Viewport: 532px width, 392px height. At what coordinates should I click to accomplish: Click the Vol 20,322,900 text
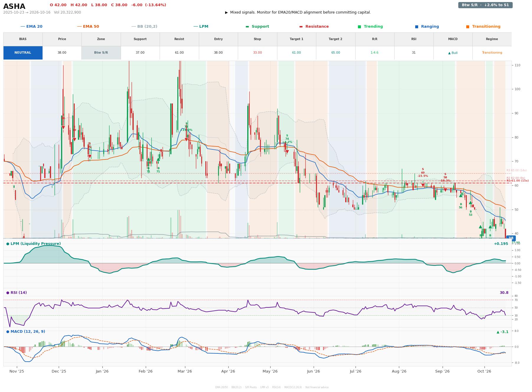(x=68, y=12)
